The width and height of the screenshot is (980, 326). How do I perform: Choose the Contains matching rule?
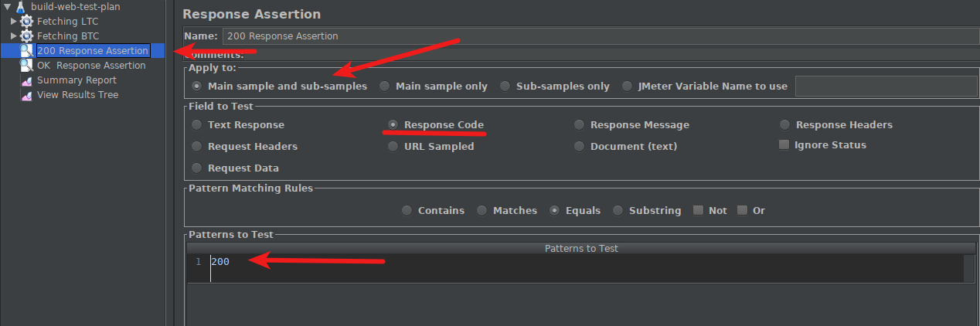(407, 210)
